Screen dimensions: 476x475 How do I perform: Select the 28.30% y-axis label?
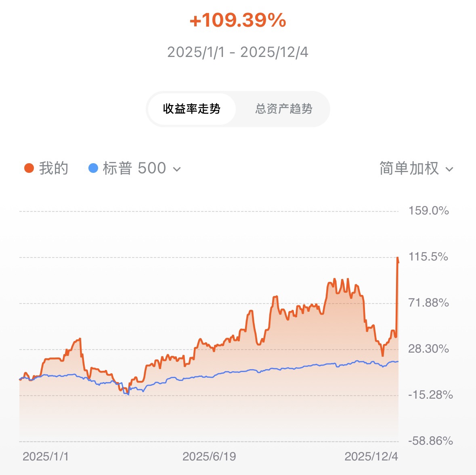pyautogui.click(x=428, y=349)
